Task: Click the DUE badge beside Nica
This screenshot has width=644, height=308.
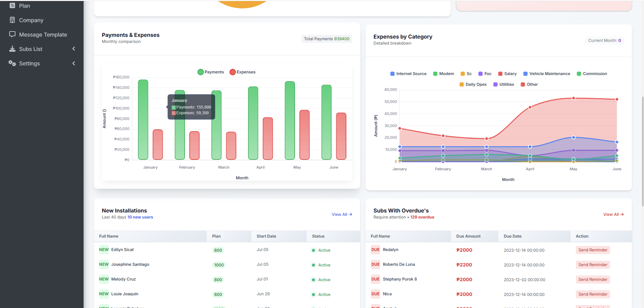Action: (376, 294)
